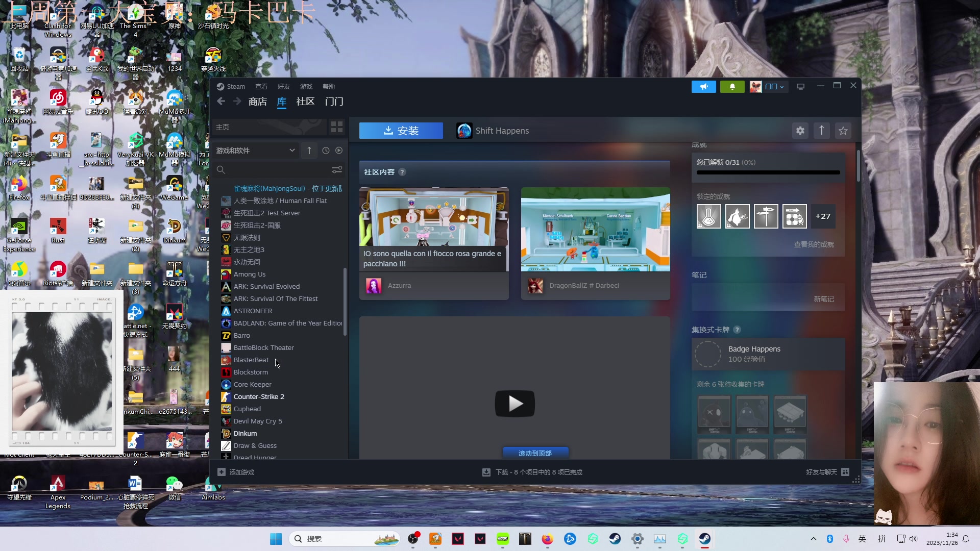
Task: Click the notifications bell icon
Action: coord(732,86)
